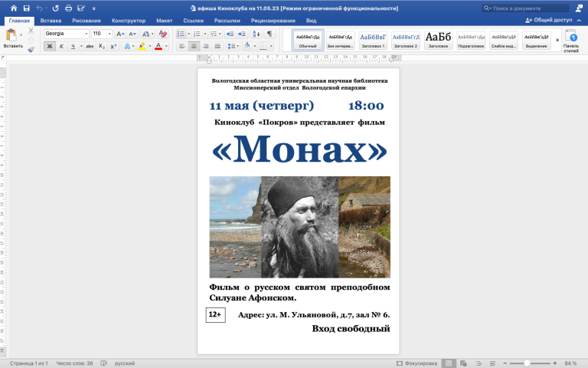Decrease font size with the A▼ icon
The height and width of the screenshot is (368, 588).
click(132, 34)
